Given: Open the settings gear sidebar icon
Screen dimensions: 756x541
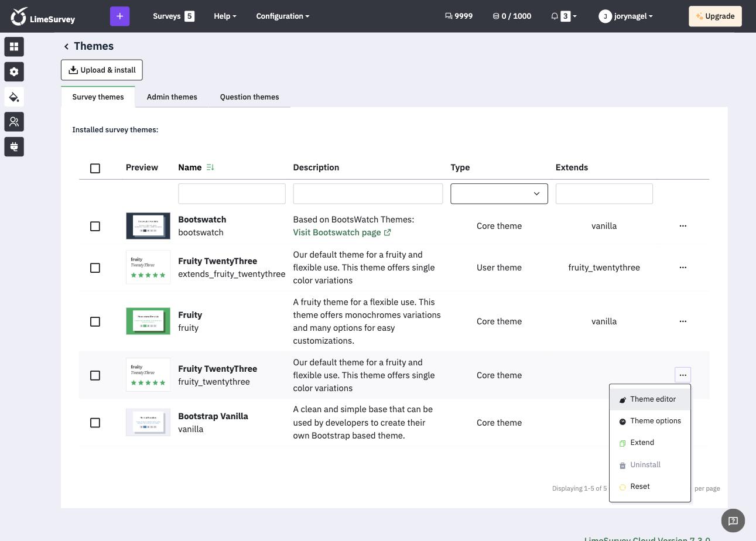Looking at the screenshot, I should [x=14, y=72].
